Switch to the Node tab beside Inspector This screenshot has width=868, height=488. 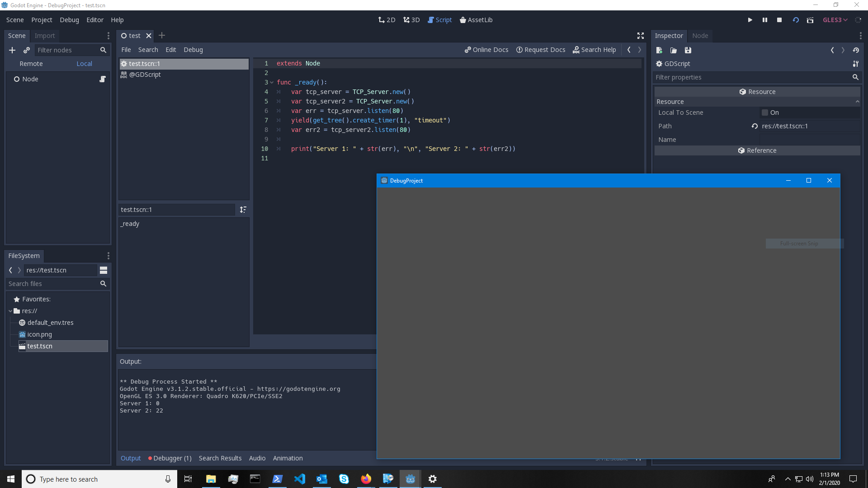(x=700, y=36)
